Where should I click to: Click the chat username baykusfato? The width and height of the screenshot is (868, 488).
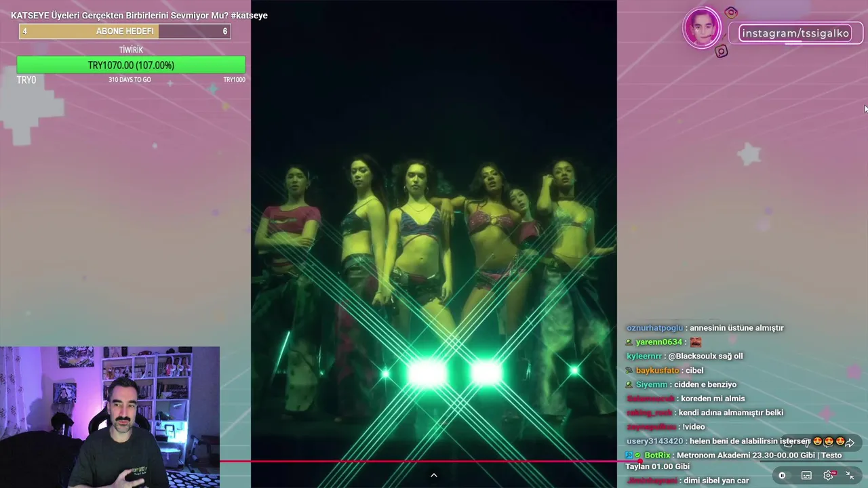coord(657,371)
